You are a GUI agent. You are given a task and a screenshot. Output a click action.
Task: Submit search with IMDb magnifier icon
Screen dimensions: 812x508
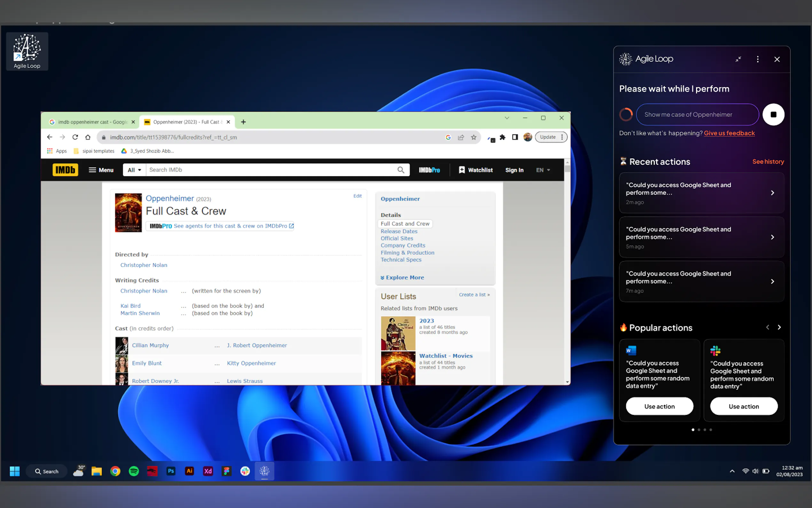[401, 170]
